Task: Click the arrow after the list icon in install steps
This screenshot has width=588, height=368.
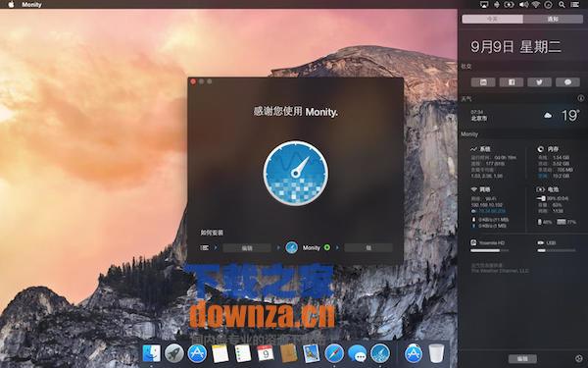Action: (216, 248)
